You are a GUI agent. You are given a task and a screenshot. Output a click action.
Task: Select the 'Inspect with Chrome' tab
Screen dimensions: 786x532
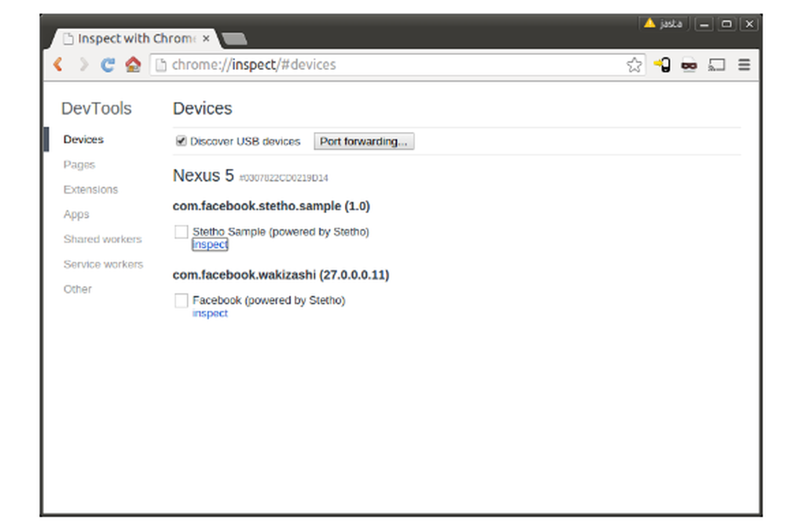point(134,39)
